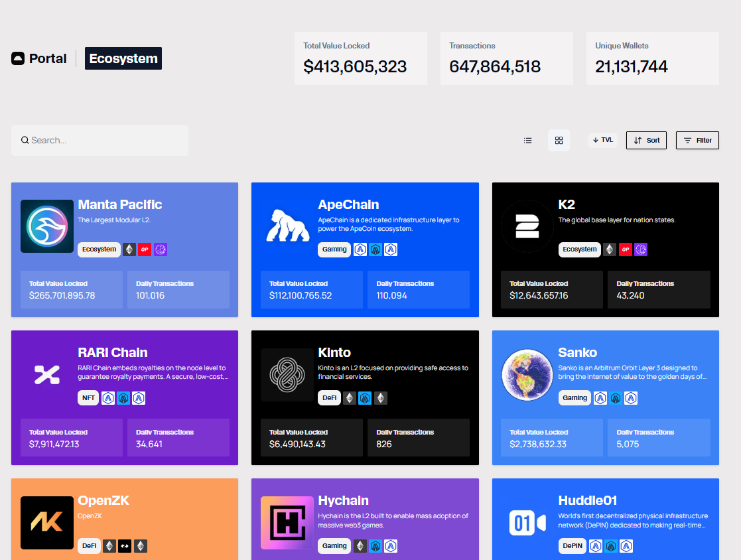Click first Ethereum icon on Kinto card
The image size is (741, 560).
[x=350, y=398]
